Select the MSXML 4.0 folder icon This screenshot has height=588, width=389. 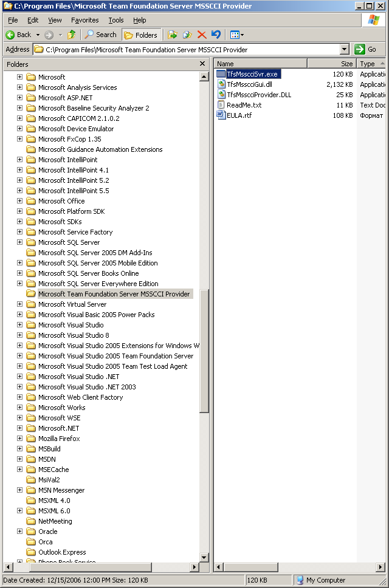[x=31, y=501]
